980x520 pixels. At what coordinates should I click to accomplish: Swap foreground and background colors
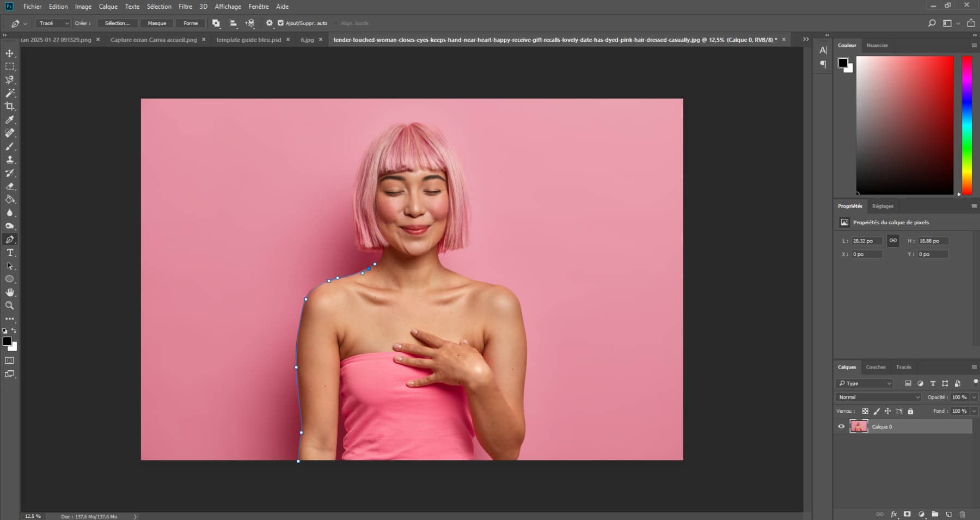coord(14,331)
